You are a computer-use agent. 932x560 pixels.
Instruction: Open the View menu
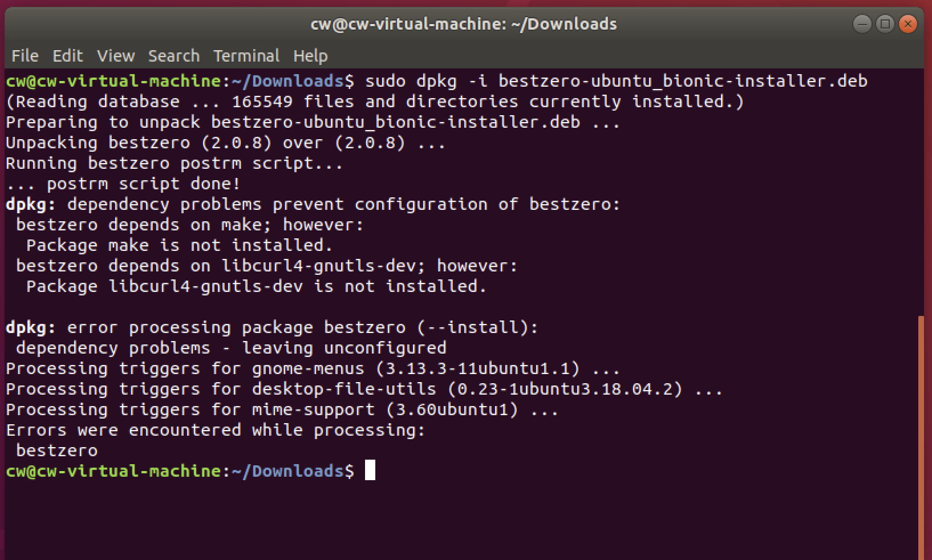116,56
